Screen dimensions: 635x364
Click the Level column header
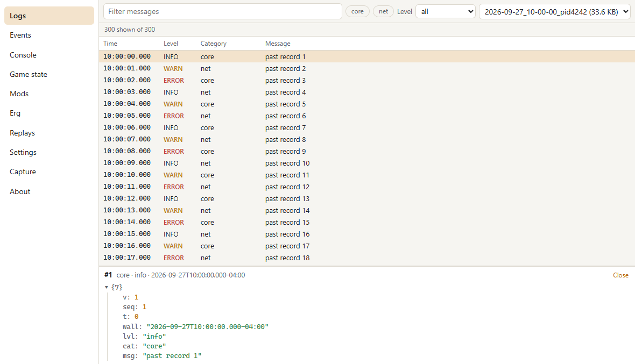(x=171, y=43)
